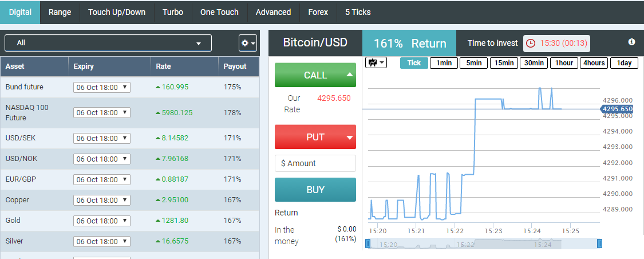644x259 pixels.
Task: Open expiry dropdown for EUR/GBP
Action: (102, 180)
